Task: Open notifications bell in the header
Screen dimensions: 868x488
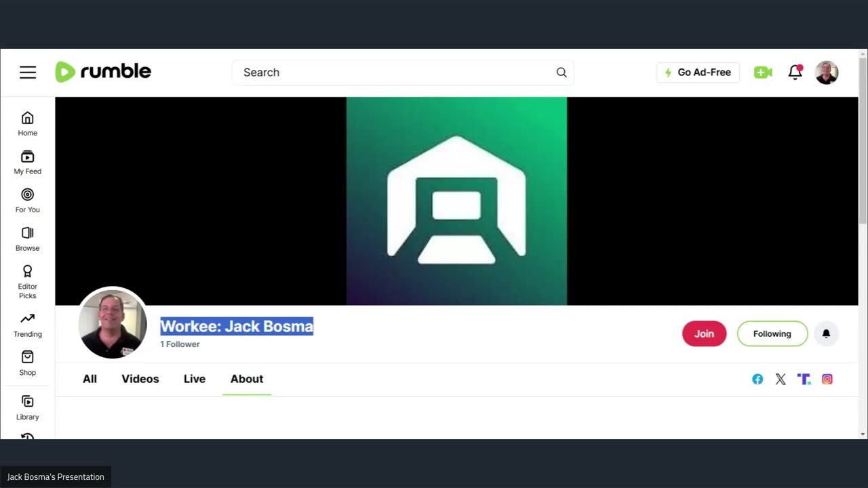Action: pyautogui.click(x=795, y=72)
